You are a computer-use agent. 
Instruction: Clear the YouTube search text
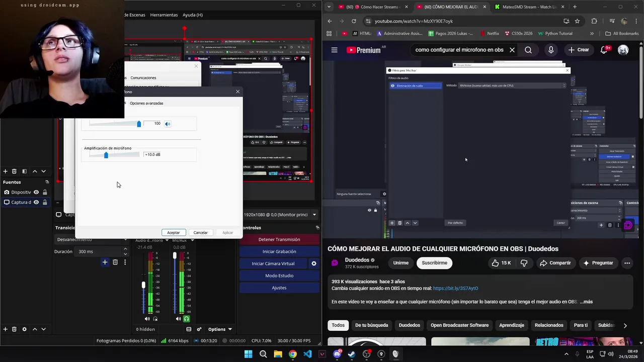(512, 50)
